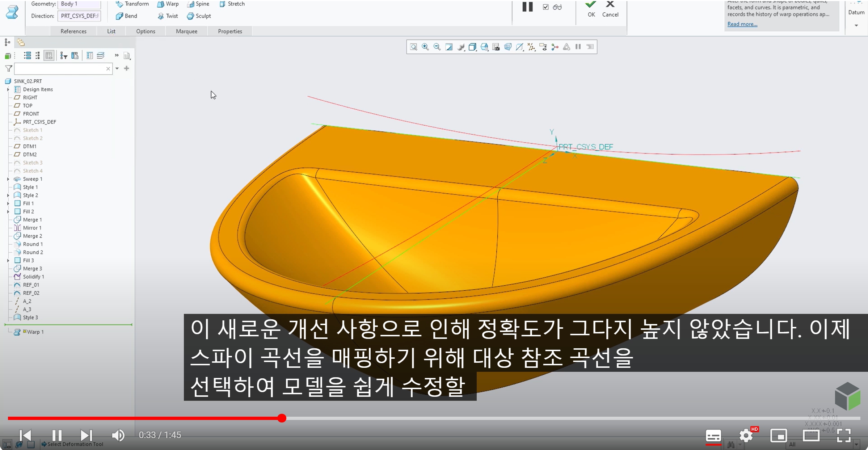Open YouTube settings gear

pyautogui.click(x=746, y=436)
